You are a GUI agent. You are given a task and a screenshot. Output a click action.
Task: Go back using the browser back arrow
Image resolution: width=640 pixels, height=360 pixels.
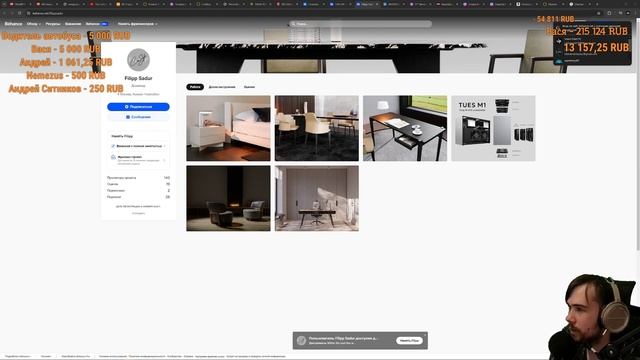[x=4, y=13]
